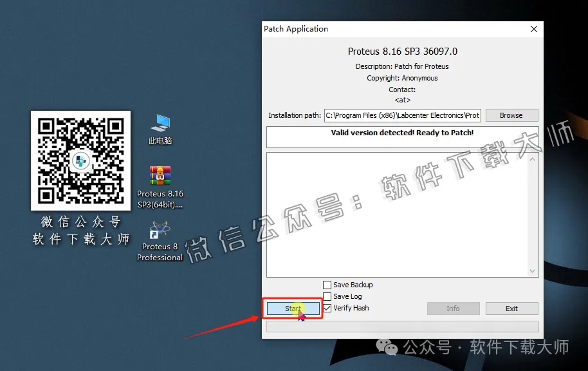Click the highlighted Start button
This screenshot has width=588, height=371.
pos(293,309)
